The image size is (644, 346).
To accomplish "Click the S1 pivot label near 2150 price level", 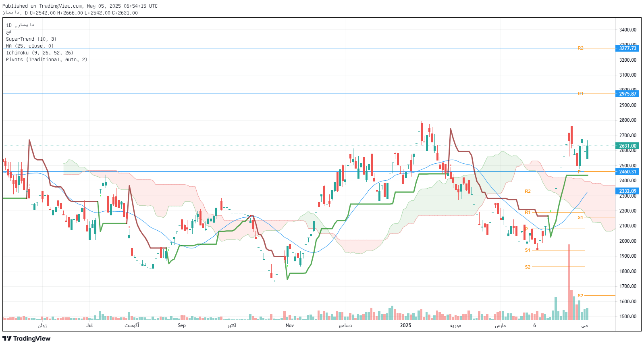I will (580, 217).
